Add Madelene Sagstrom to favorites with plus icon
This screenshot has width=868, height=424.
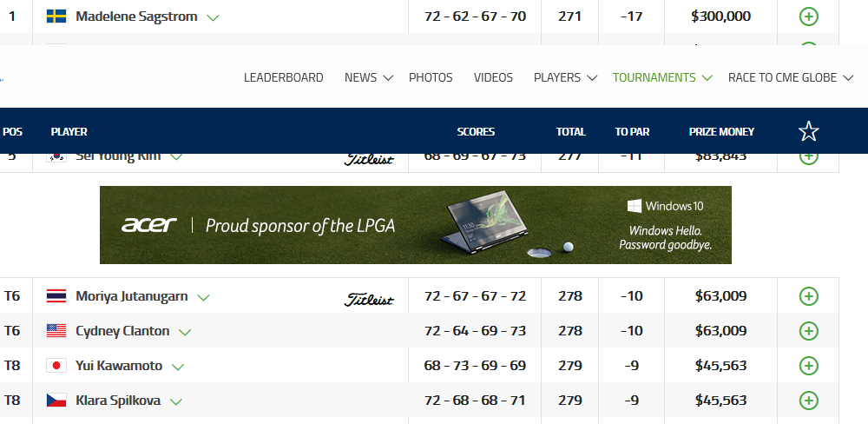click(x=809, y=17)
